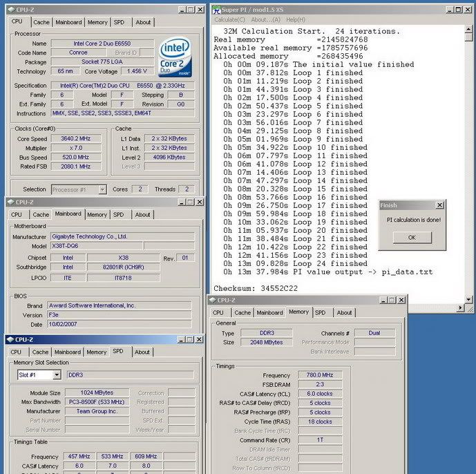Click the Intel Core 2 Duo logo
Viewport: 476px width, 474px height.
click(175, 58)
